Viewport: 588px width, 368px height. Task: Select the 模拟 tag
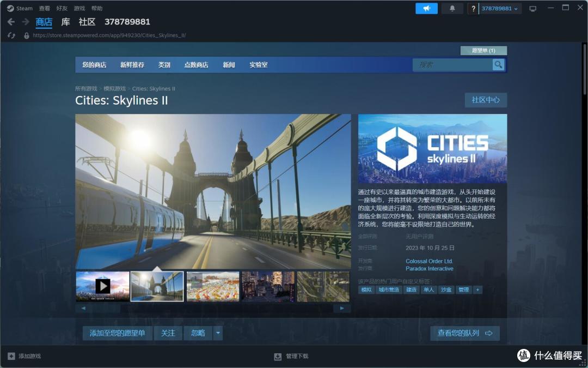point(366,289)
